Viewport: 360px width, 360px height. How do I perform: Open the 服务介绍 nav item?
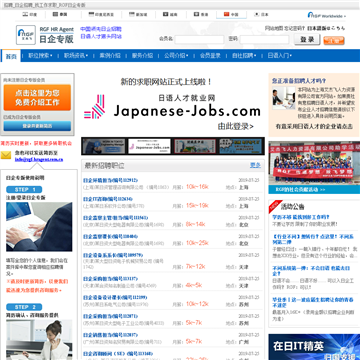click(x=142, y=56)
